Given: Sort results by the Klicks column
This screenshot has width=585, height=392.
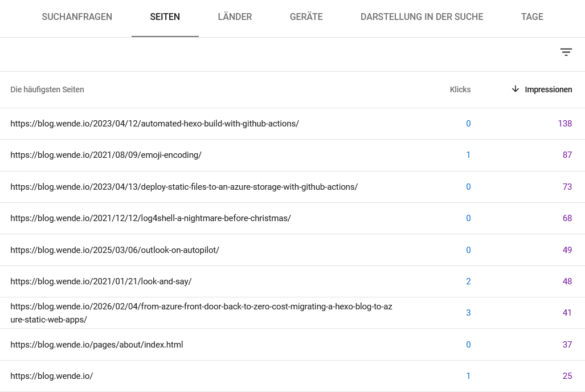Looking at the screenshot, I should (460, 89).
